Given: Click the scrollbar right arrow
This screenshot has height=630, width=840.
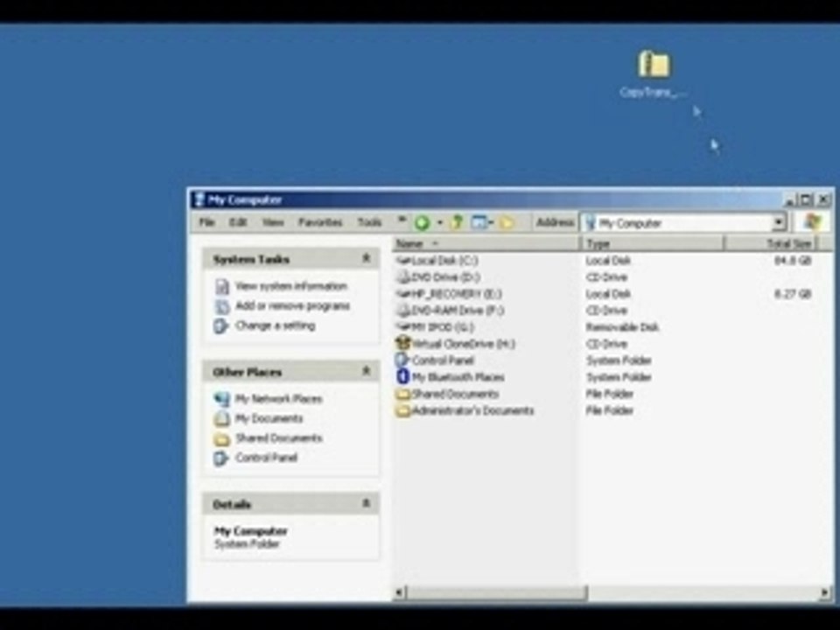Looking at the screenshot, I should click(824, 592).
